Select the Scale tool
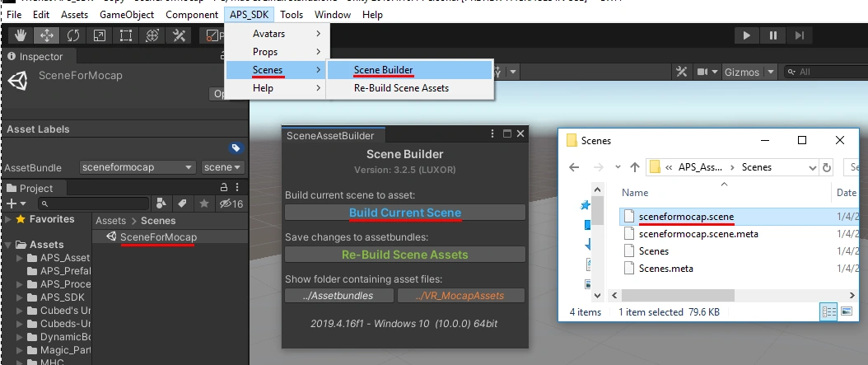This screenshot has height=365, width=868. pyautogui.click(x=100, y=35)
